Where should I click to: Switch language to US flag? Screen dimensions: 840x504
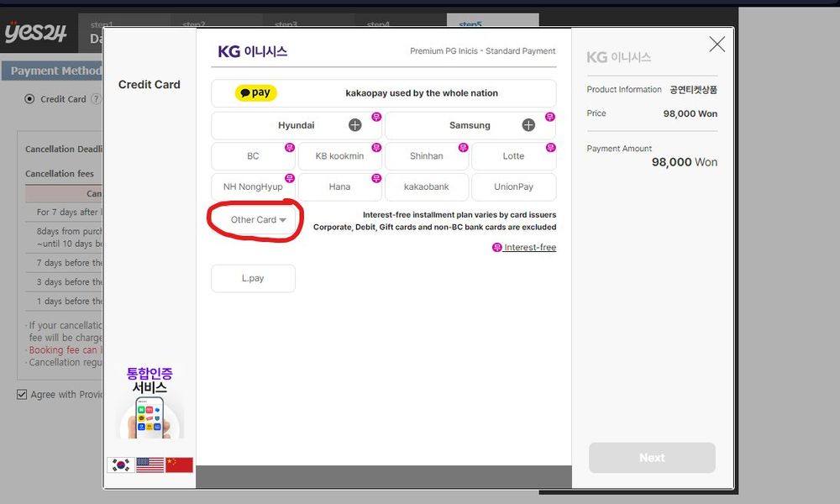(x=150, y=465)
